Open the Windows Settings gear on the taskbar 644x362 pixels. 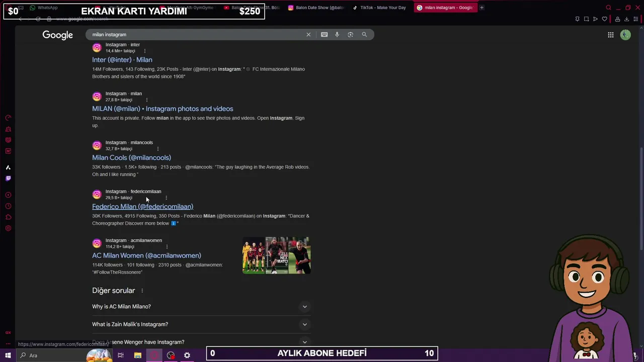click(187, 355)
